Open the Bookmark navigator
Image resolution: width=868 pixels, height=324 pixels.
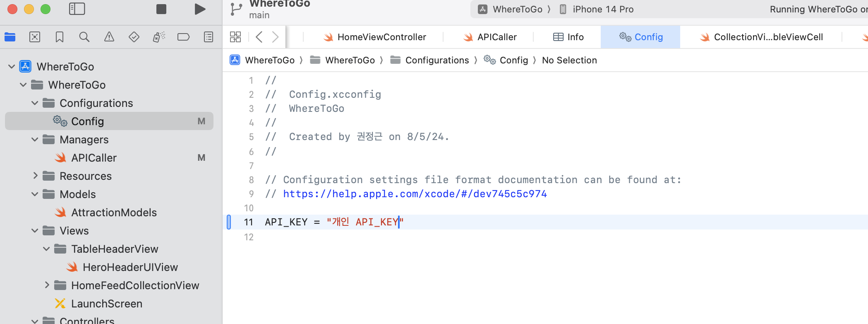coord(60,37)
